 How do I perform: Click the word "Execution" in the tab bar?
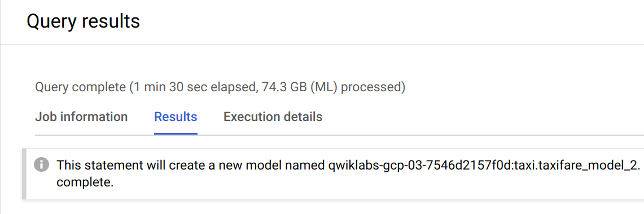point(251,117)
